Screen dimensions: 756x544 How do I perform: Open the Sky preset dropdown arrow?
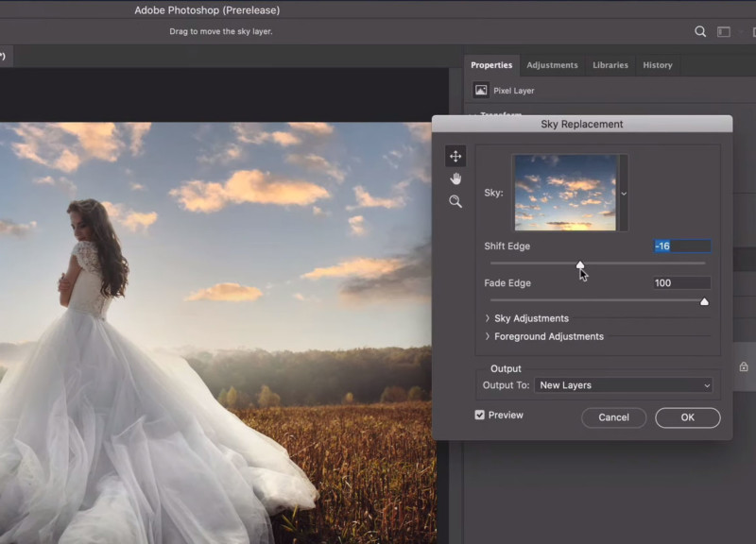pos(623,194)
